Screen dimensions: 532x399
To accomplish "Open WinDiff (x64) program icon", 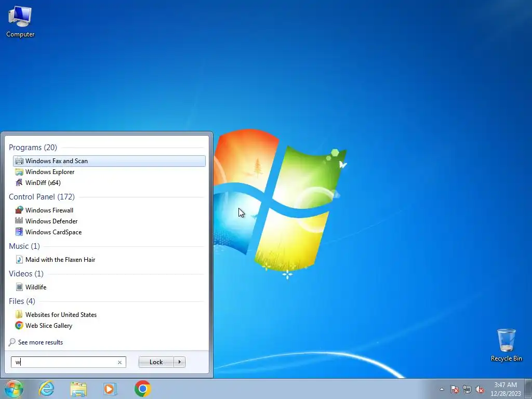I will click(x=19, y=183).
